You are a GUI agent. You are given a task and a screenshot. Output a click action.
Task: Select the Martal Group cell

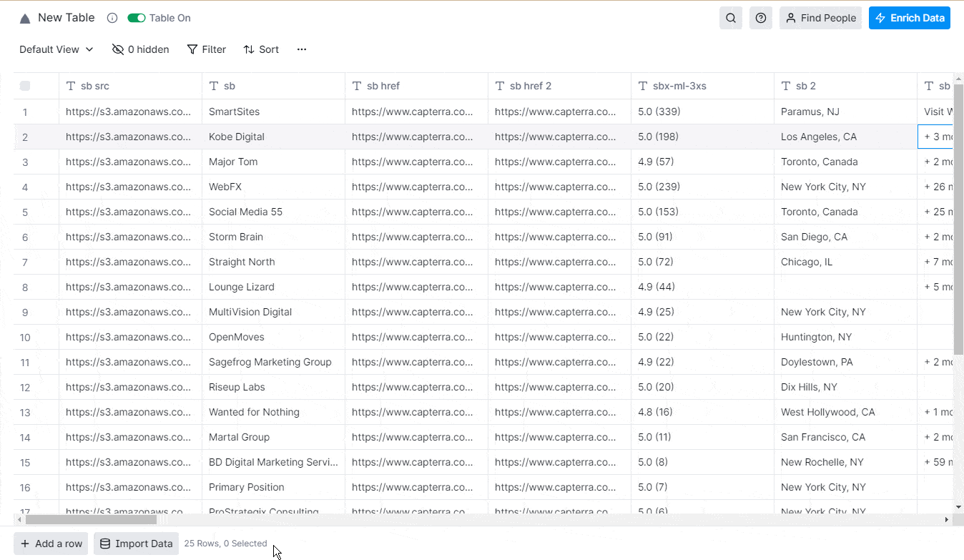tap(273, 437)
